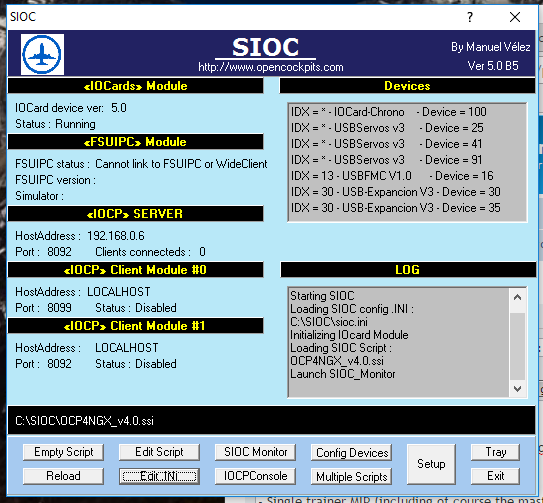This screenshot has height=503, width=543.
Task: Click the help question mark in title bar
Action: [470, 17]
